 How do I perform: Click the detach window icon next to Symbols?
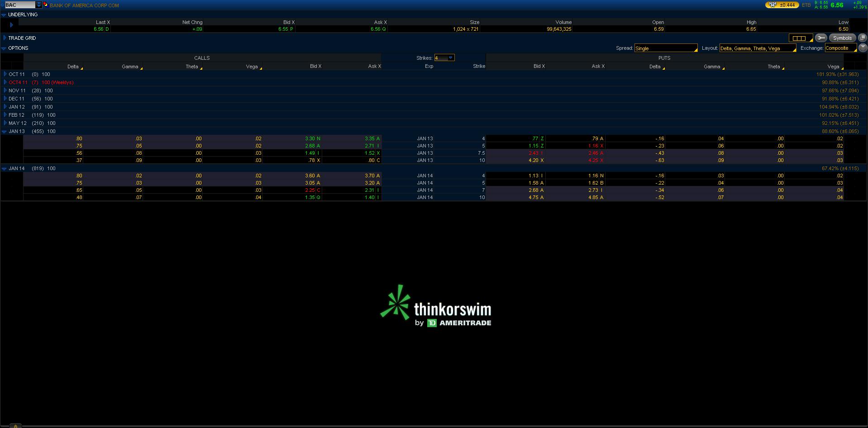[x=862, y=38]
